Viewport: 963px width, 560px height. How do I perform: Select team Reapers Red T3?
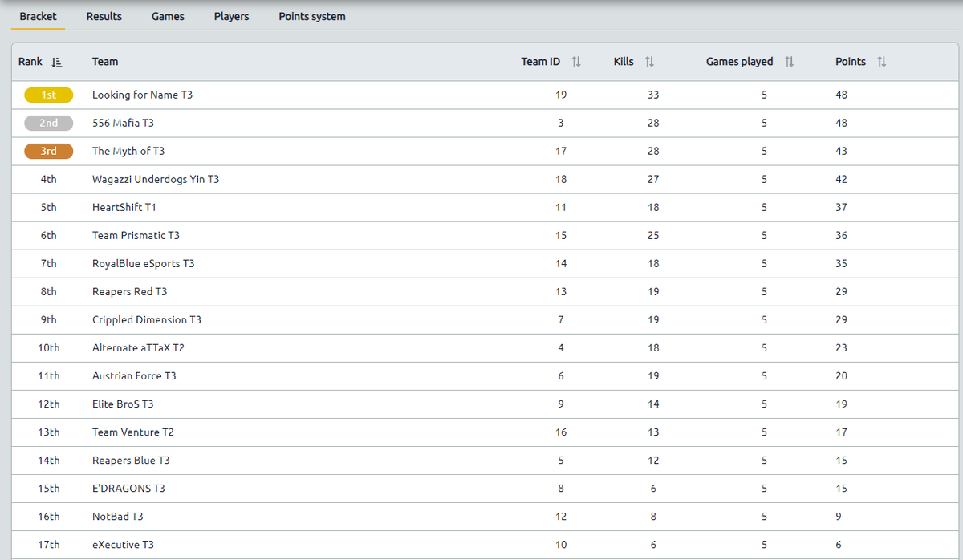point(130,291)
